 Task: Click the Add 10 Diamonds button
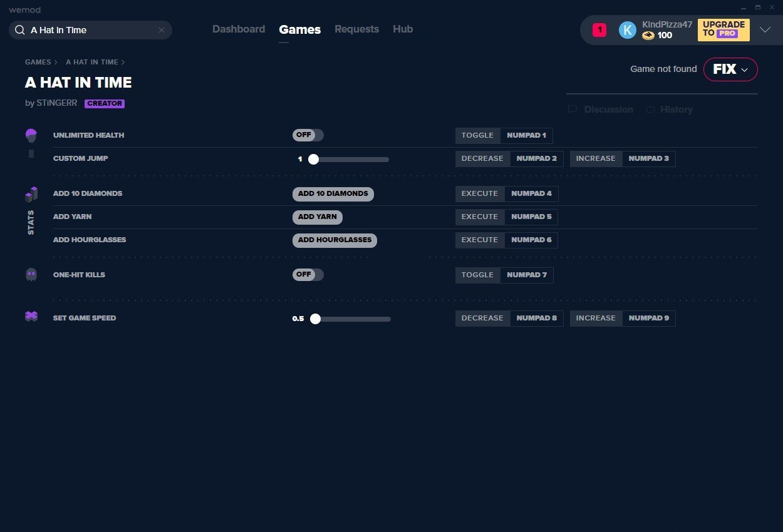pyautogui.click(x=333, y=194)
